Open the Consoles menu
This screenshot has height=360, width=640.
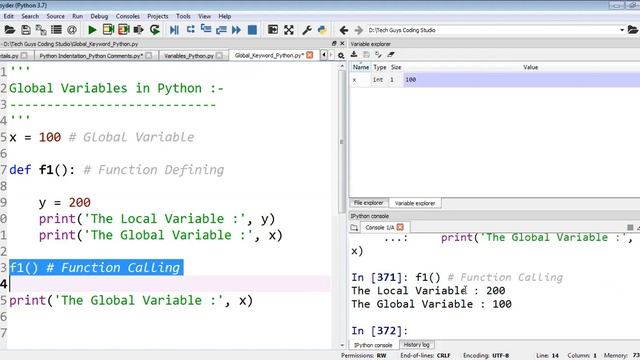tap(128, 16)
